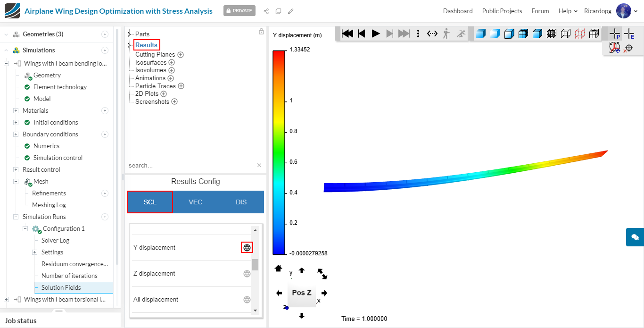The width and height of the screenshot is (644, 328).
Task: Expand the Boundary conditions node
Action: click(x=16, y=134)
